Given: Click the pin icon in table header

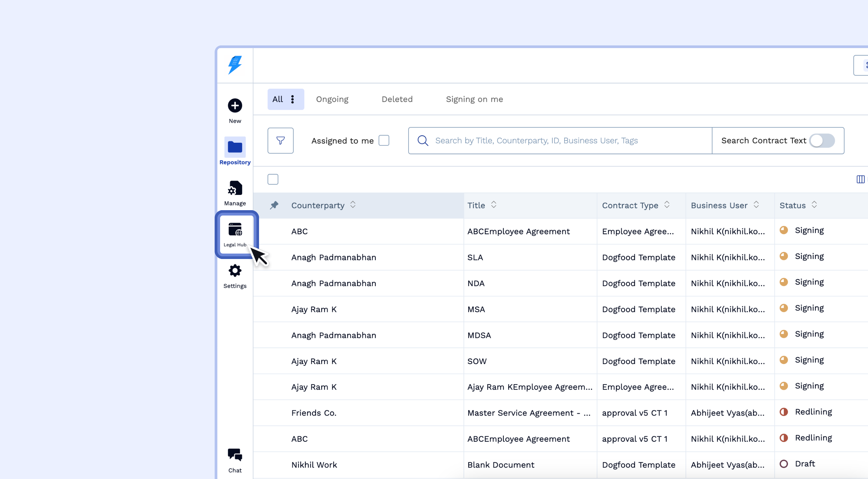Looking at the screenshot, I should 274,205.
